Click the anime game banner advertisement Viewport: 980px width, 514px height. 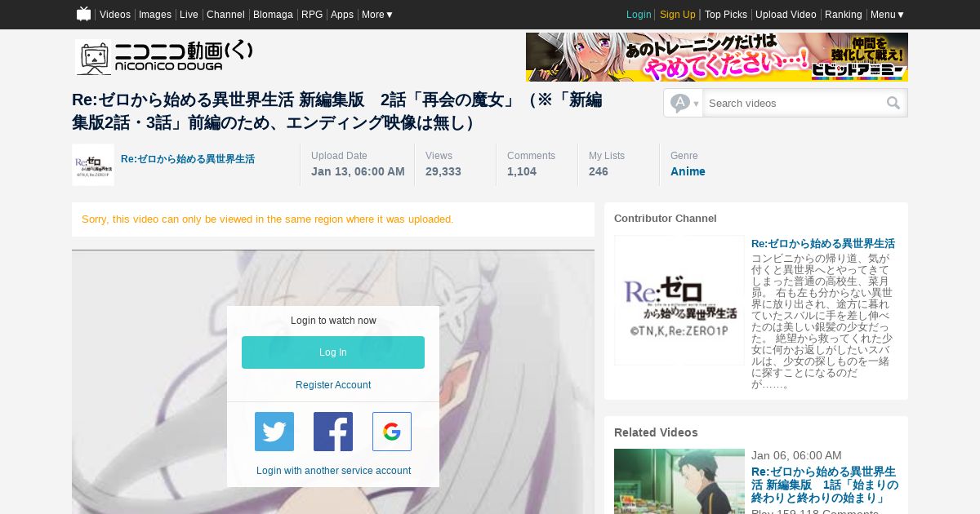pos(717,57)
